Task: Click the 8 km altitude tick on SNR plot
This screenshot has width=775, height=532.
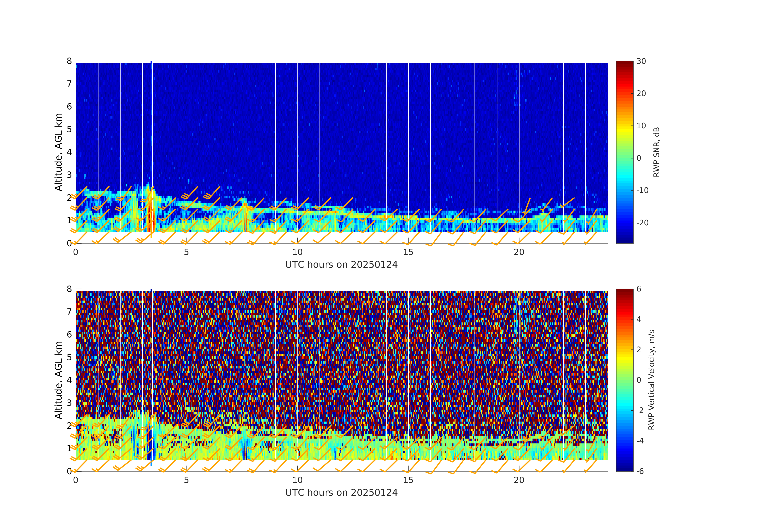Action: click(x=69, y=61)
